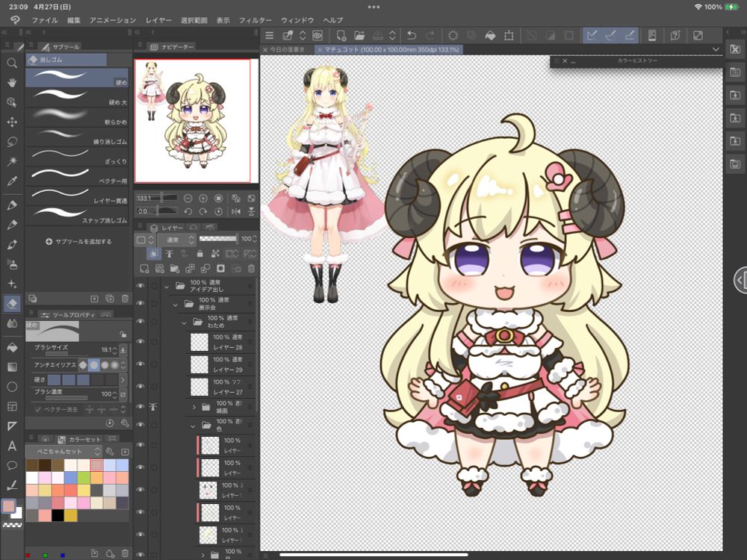Hide the わため folder layer

pyautogui.click(x=140, y=321)
